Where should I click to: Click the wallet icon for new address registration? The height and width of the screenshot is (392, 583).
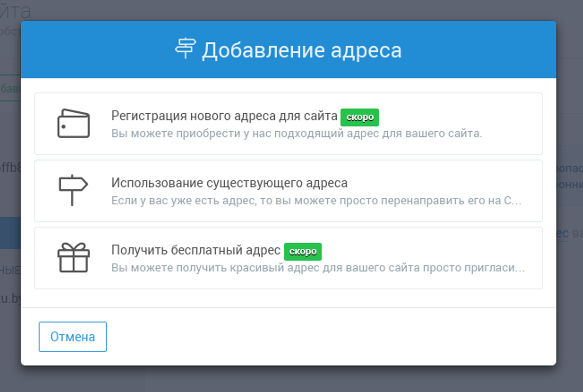point(74,124)
